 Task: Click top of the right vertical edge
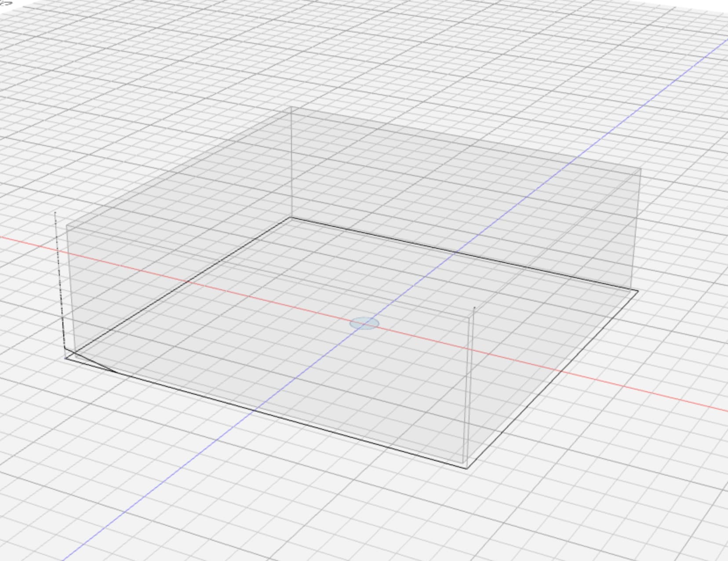(641, 168)
